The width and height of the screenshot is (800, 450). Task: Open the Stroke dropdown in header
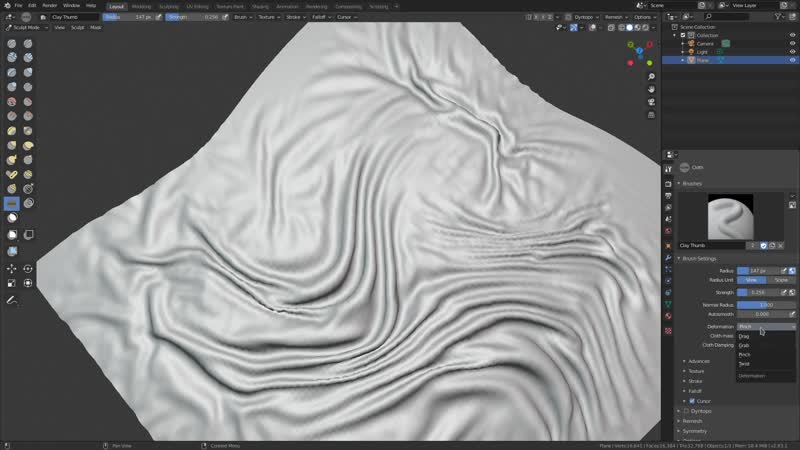pyautogui.click(x=296, y=17)
